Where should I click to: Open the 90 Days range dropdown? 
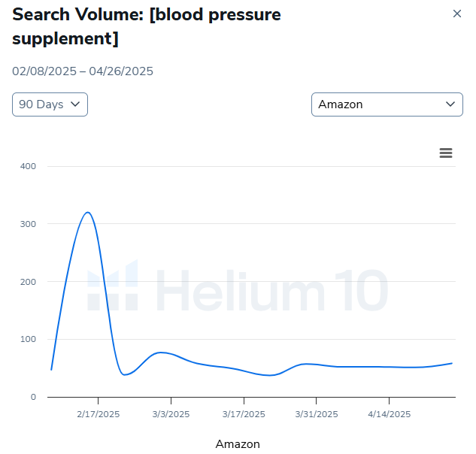point(50,104)
